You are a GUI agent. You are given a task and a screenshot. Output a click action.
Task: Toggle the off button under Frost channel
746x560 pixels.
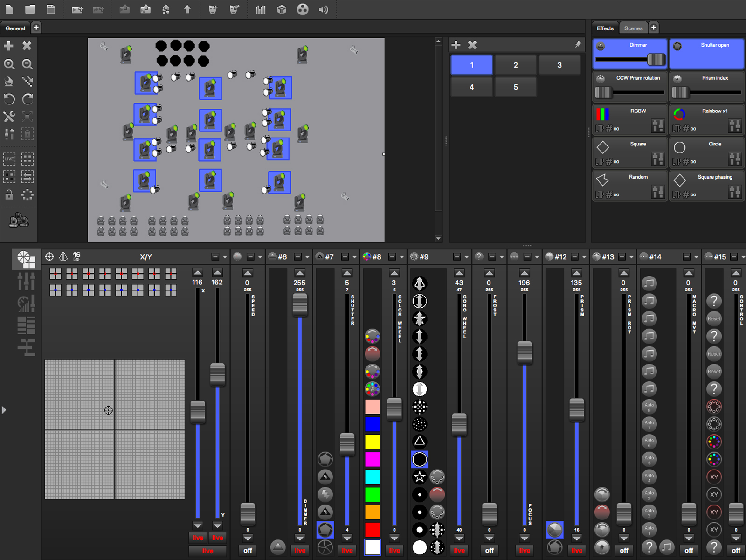[x=489, y=550]
